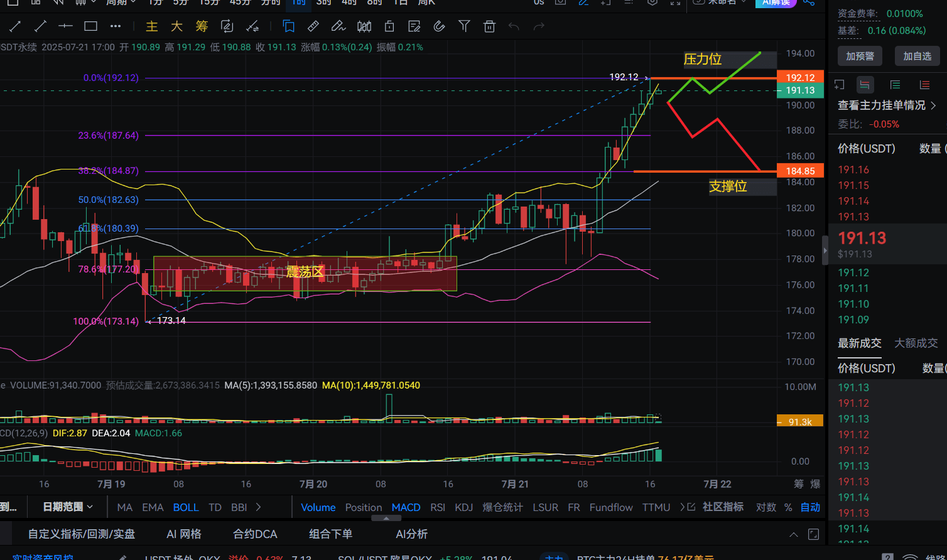Enable the Fundflow indicator

tap(611, 507)
